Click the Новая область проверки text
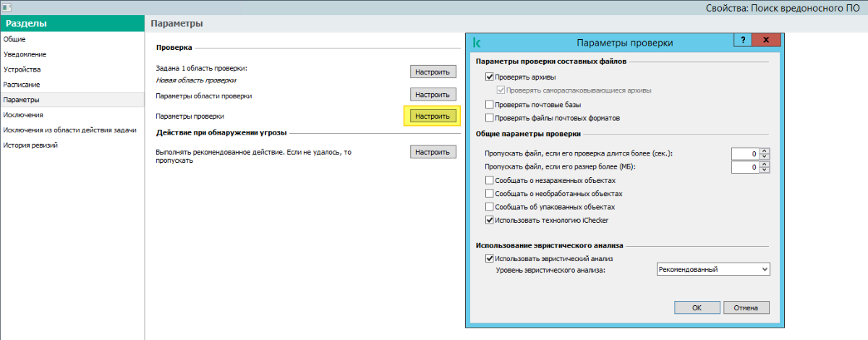The image size is (868, 340). point(196,80)
